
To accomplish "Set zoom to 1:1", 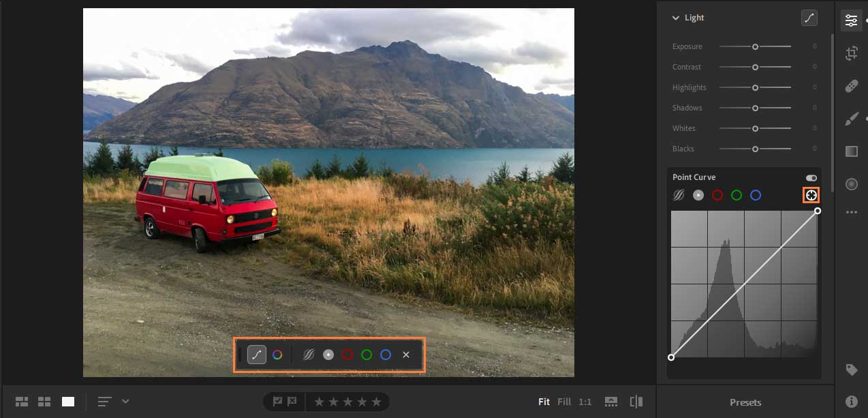I will pyautogui.click(x=585, y=402).
